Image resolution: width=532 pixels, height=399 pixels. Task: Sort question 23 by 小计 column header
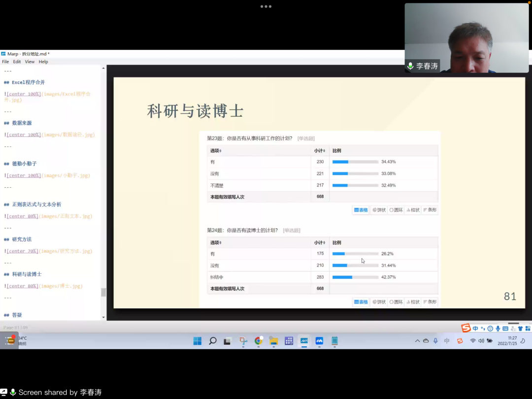click(319, 151)
